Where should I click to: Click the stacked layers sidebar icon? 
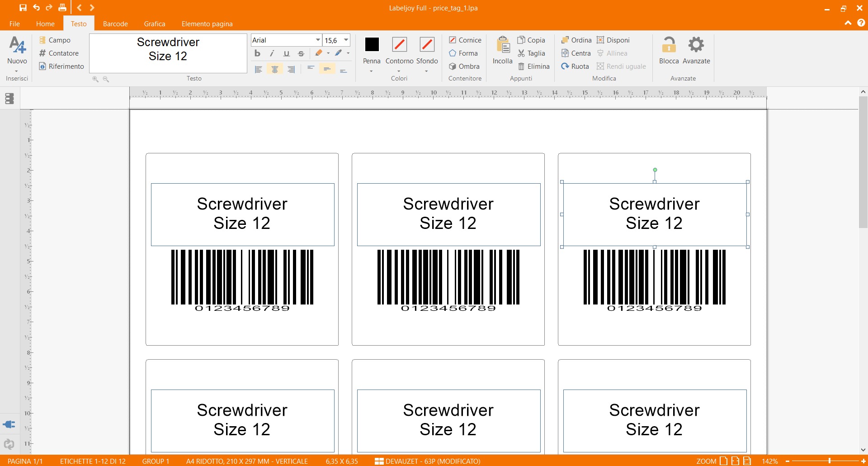point(9,99)
